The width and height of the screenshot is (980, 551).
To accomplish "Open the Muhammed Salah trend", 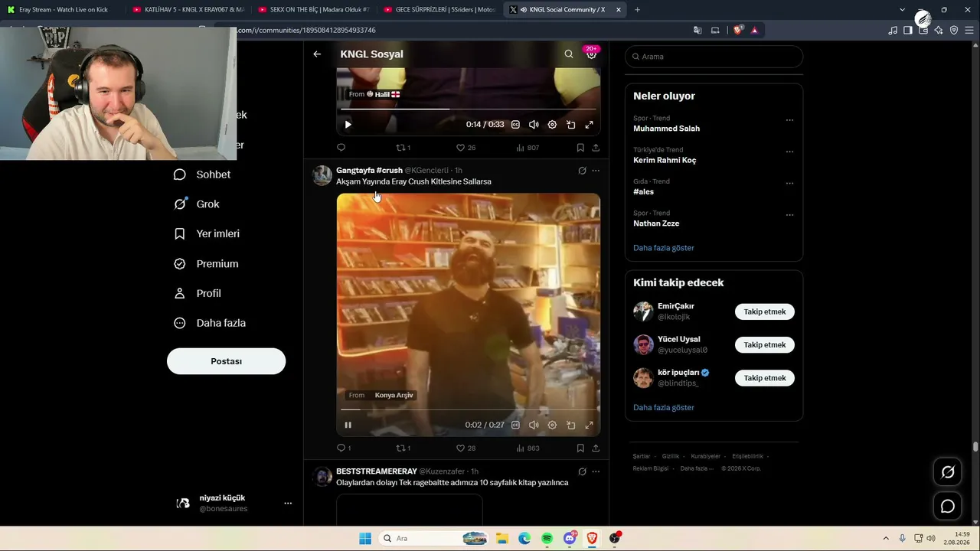I will pyautogui.click(x=667, y=129).
